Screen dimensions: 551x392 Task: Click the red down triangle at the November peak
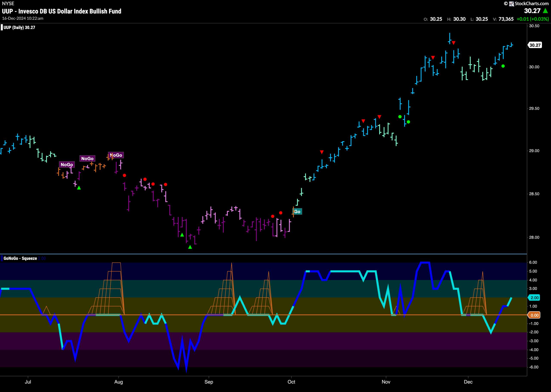(453, 43)
